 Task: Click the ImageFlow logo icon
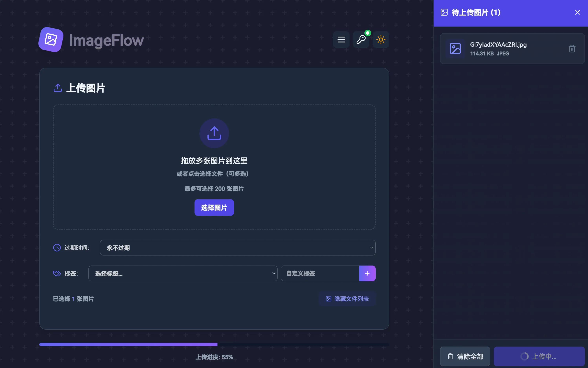tap(51, 39)
